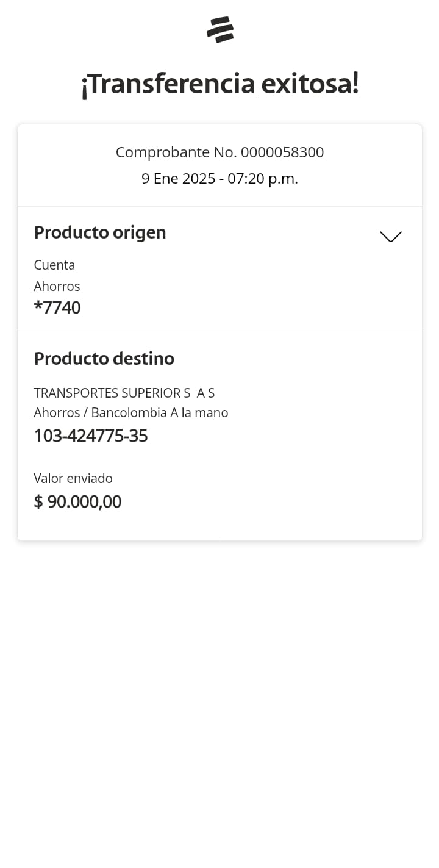Click the Valor enviado label
The width and height of the screenshot is (439, 868).
point(73,479)
